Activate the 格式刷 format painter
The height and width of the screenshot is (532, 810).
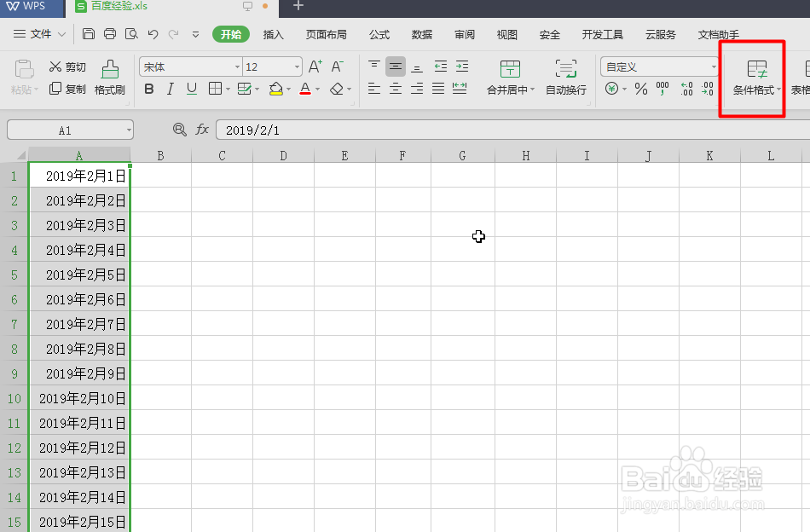click(x=109, y=78)
